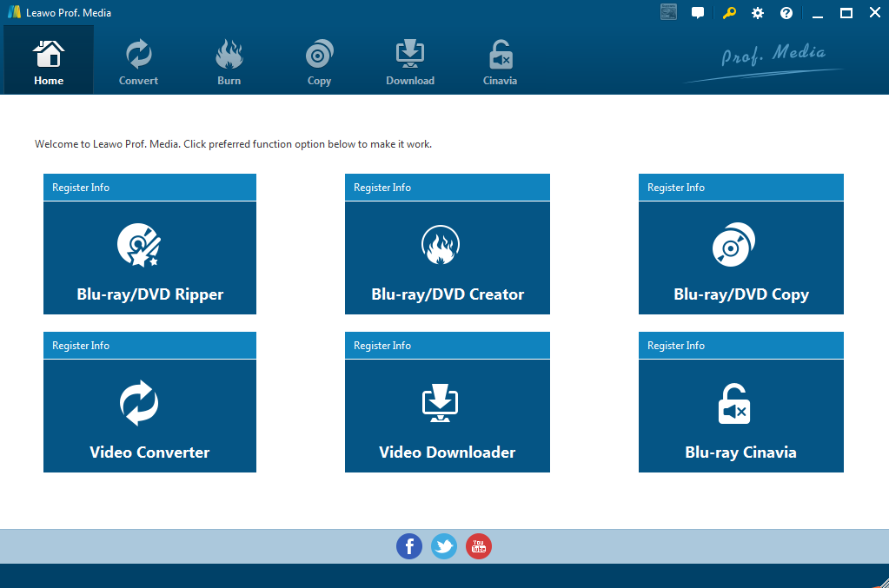Open the Convert module in toolbar
The height and width of the screenshot is (588, 889).
pos(138,63)
